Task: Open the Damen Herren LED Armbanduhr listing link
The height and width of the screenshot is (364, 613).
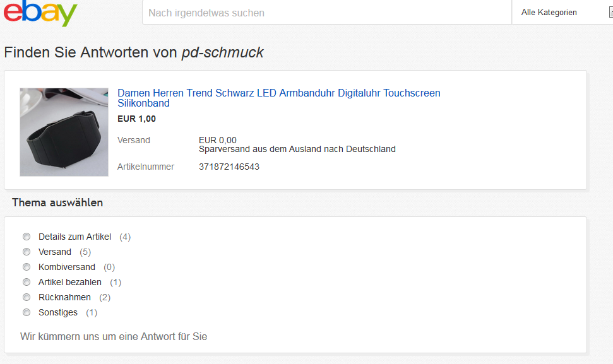Action: click(x=279, y=98)
